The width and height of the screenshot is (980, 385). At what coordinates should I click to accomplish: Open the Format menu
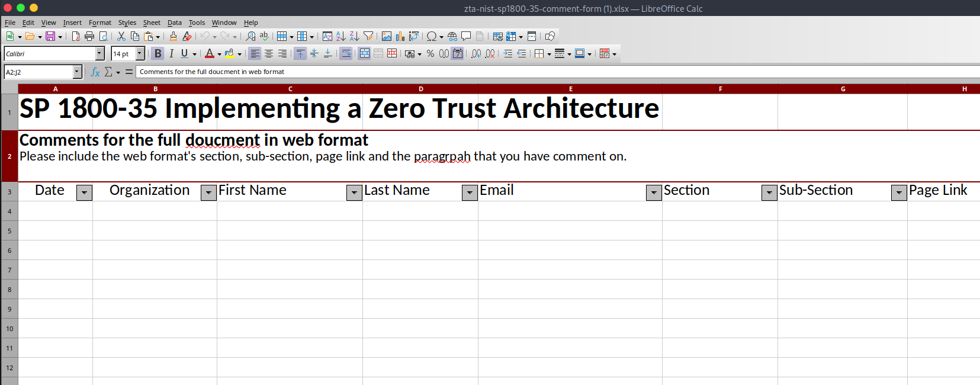100,23
